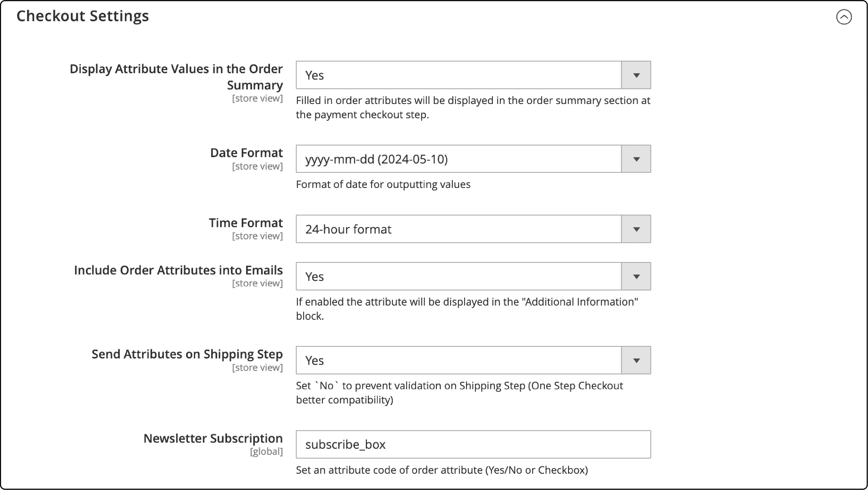
Task: Click the Date Format label
Action: (x=246, y=152)
